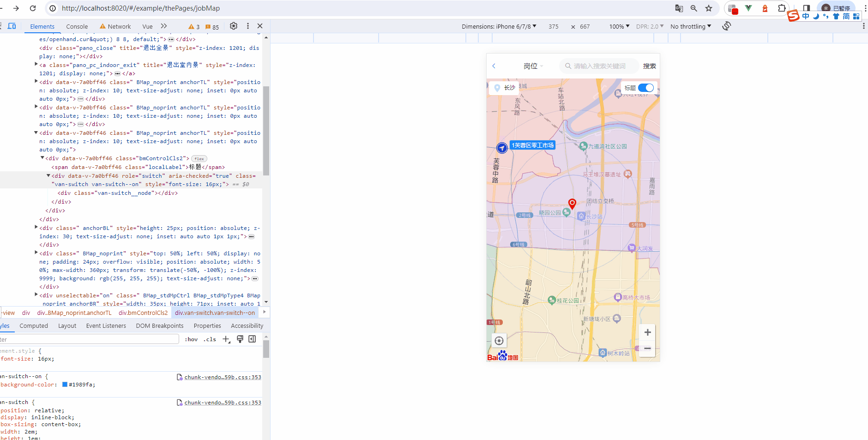Switch to the Network tab
The width and height of the screenshot is (868, 440).
[x=115, y=26]
